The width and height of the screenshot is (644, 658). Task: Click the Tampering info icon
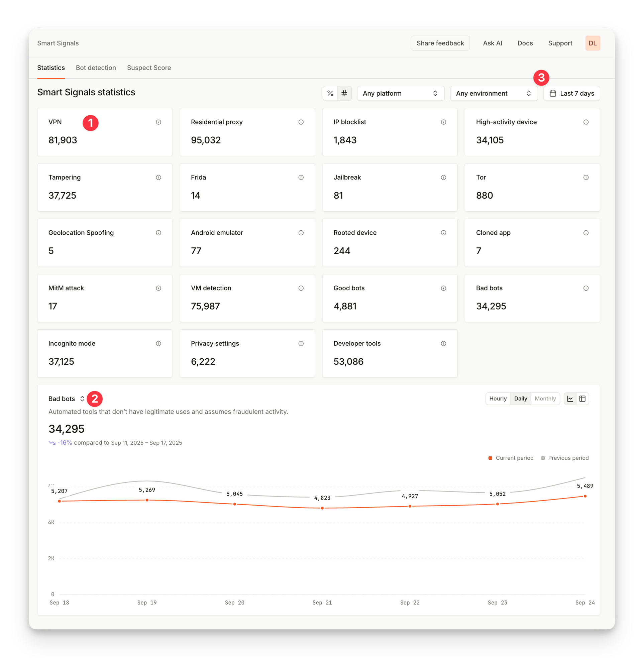pyautogui.click(x=158, y=178)
